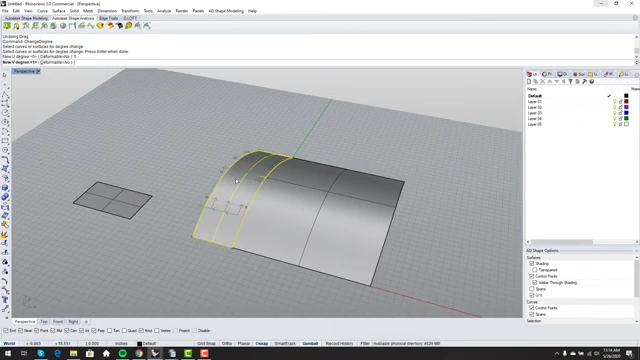The height and width of the screenshot is (360, 640).
Task: Toggle Ortho in status bar
Action: click(227, 344)
